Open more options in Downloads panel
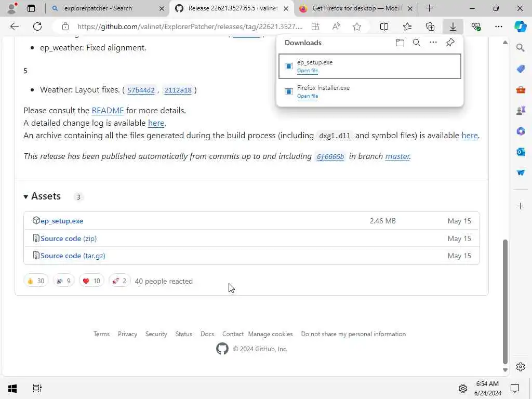This screenshot has height=399, width=532. click(433, 43)
